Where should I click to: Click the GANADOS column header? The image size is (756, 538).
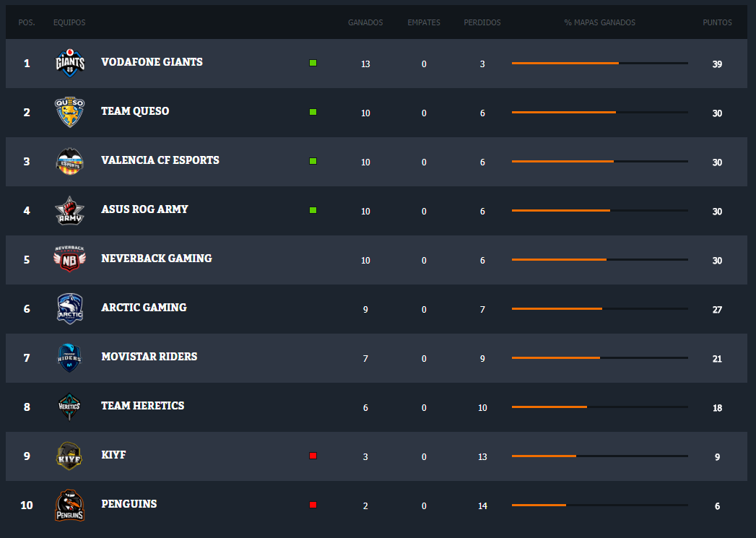(365, 22)
